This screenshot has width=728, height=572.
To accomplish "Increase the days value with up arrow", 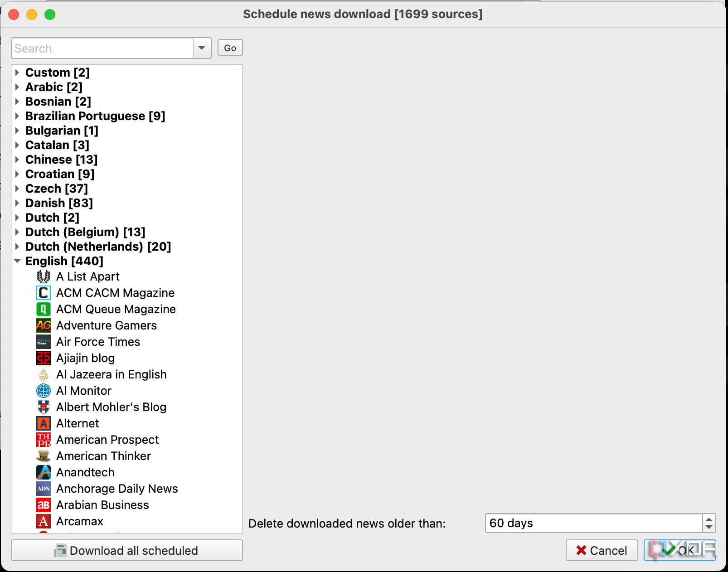I will coord(709,519).
